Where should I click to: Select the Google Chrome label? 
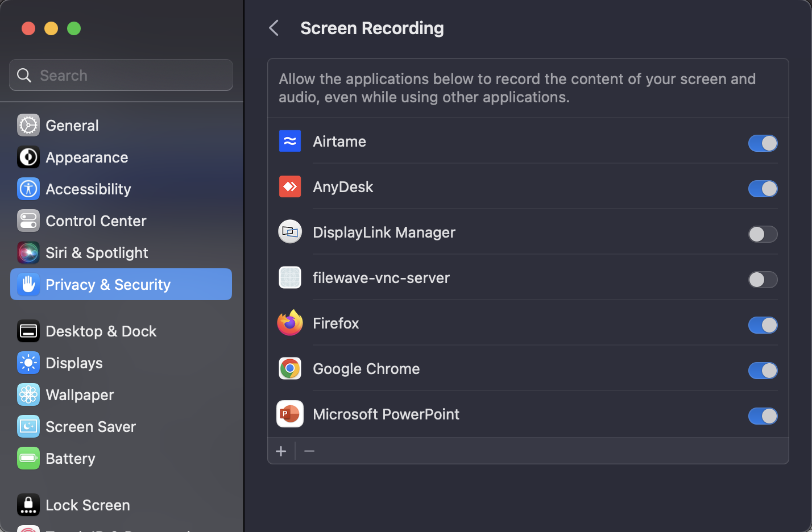366,369
